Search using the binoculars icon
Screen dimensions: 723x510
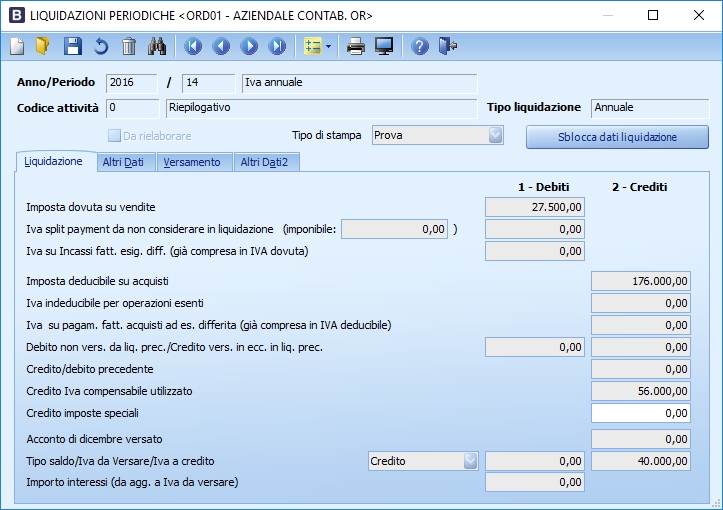coord(157,46)
